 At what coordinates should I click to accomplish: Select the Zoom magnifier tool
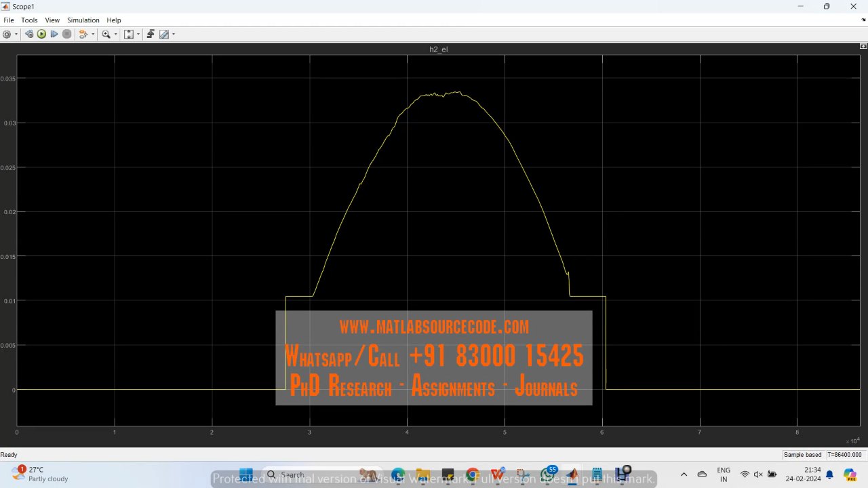[106, 34]
